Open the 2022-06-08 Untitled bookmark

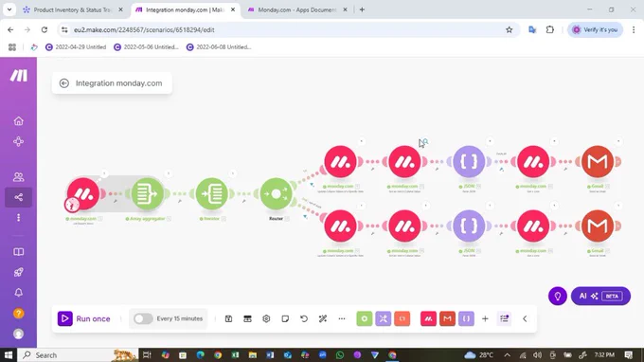pyautogui.click(x=219, y=47)
